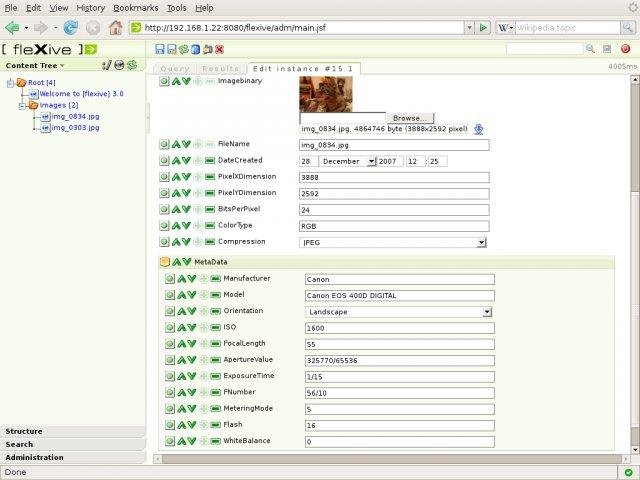Screen dimensions: 640x480
Task: Click the download icon next to image size
Action: coord(479,129)
